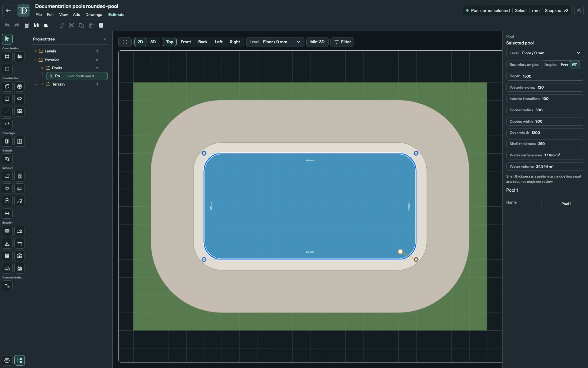Select the pergola exterior tool
The image size is (588, 368).
tap(20, 243)
